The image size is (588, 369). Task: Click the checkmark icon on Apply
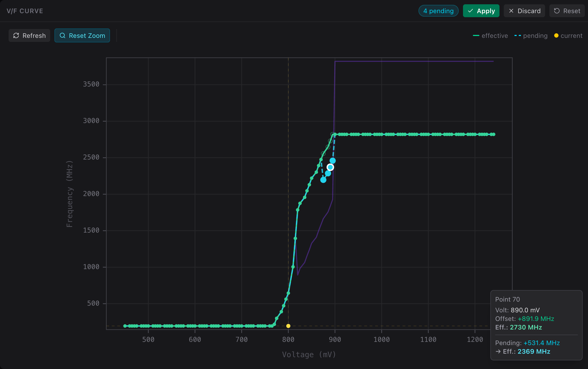click(470, 11)
